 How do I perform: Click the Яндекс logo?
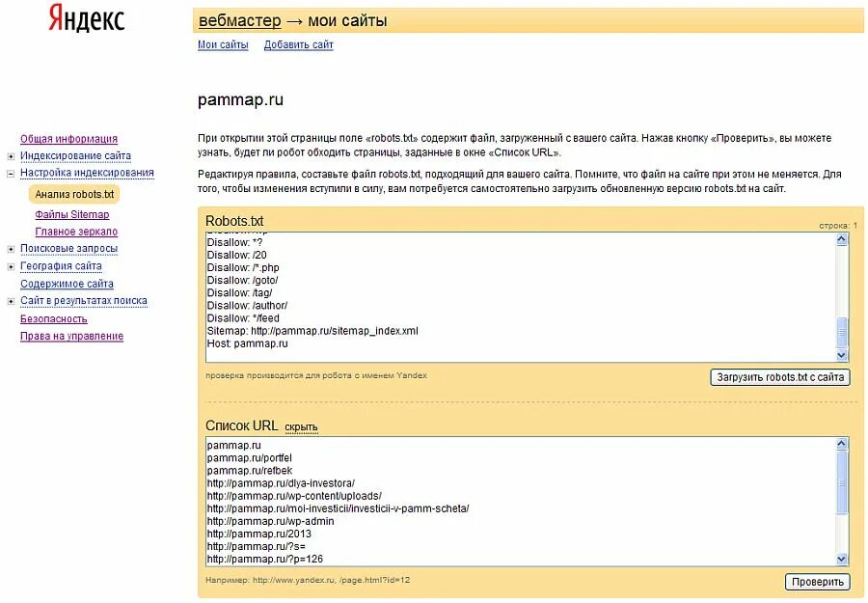pos(87,18)
